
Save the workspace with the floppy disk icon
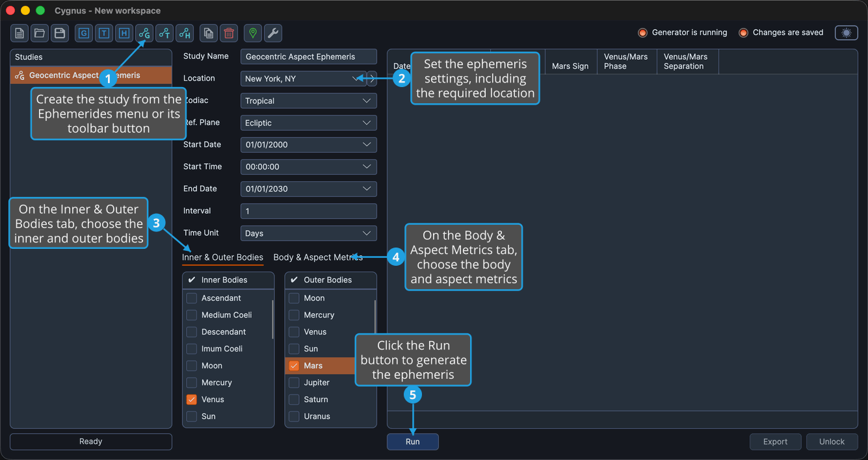[x=60, y=33]
